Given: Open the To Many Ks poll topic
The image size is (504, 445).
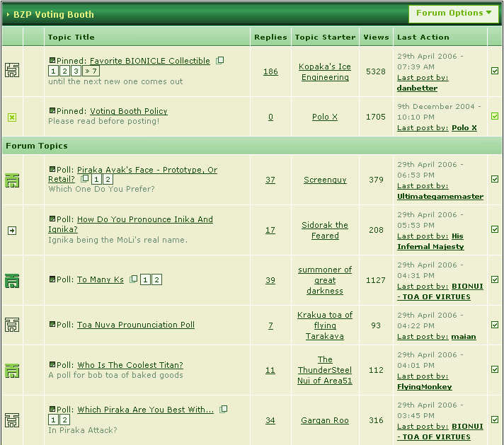Looking at the screenshot, I should click(x=101, y=279).
